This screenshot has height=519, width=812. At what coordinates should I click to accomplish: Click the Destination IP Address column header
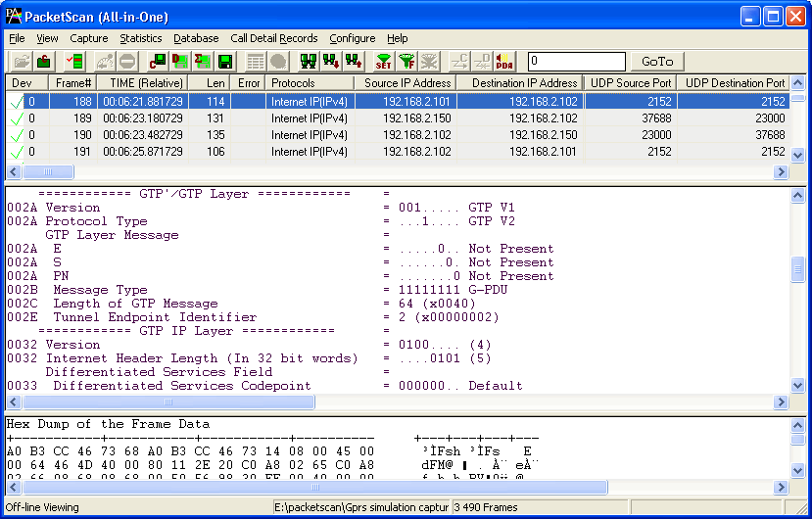(x=520, y=83)
